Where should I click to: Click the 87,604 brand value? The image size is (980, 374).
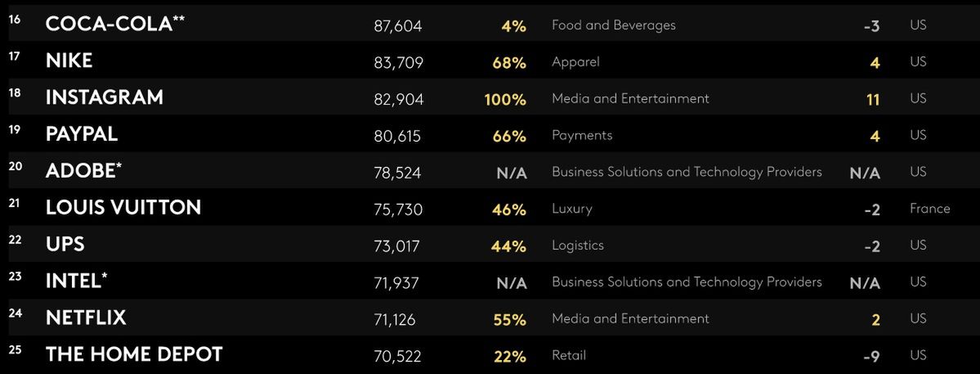pyautogui.click(x=397, y=25)
